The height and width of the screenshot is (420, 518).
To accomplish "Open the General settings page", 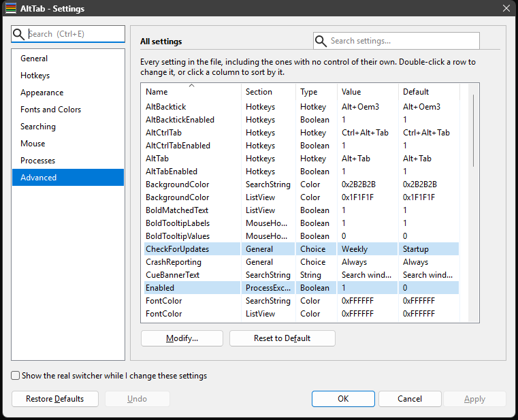I will (x=68, y=59).
